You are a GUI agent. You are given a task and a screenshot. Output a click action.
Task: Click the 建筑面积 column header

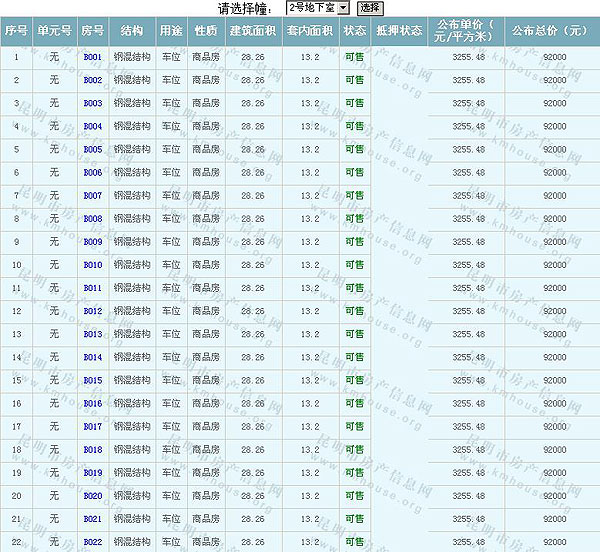pos(252,31)
